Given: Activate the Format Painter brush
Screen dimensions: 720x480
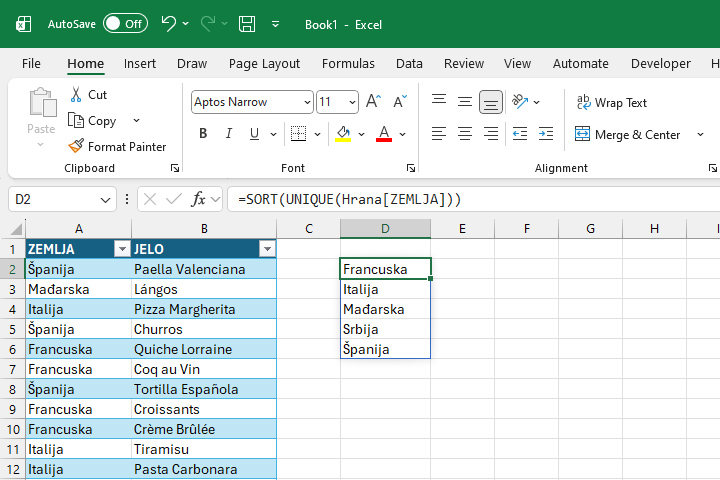Looking at the screenshot, I should click(77, 147).
